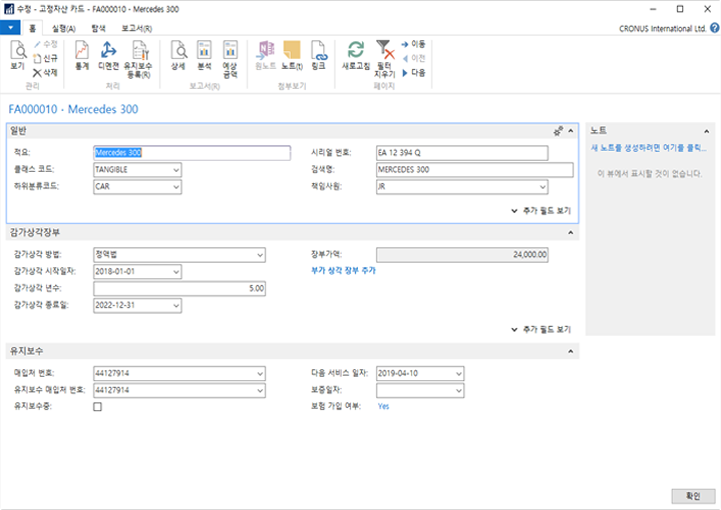Click the 시리얼 번호 field EA 12 394 Q

(x=462, y=153)
